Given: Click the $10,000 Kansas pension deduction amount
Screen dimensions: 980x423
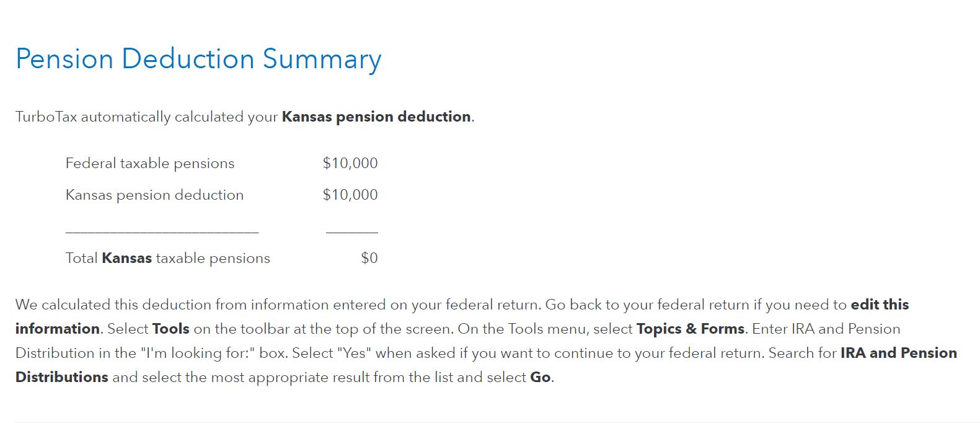Looking at the screenshot, I should coord(350,195).
